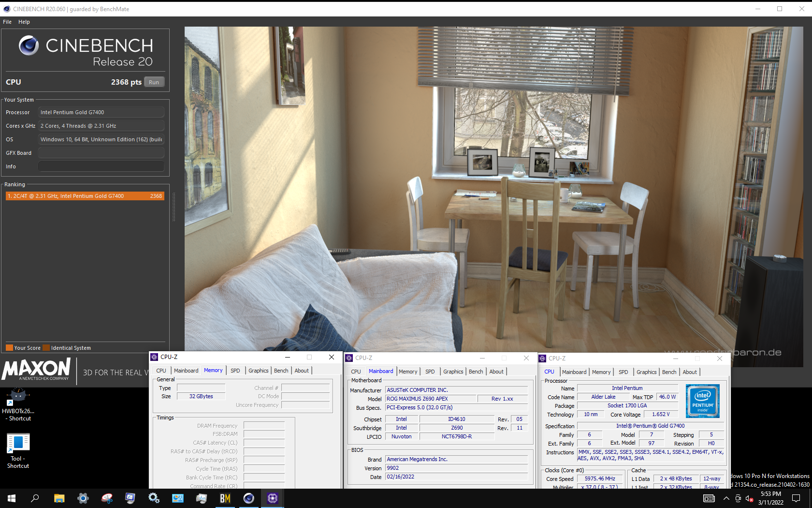Open the SPD tab in the left CPU-Z window
The image size is (812, 508).
coord(235,371)
